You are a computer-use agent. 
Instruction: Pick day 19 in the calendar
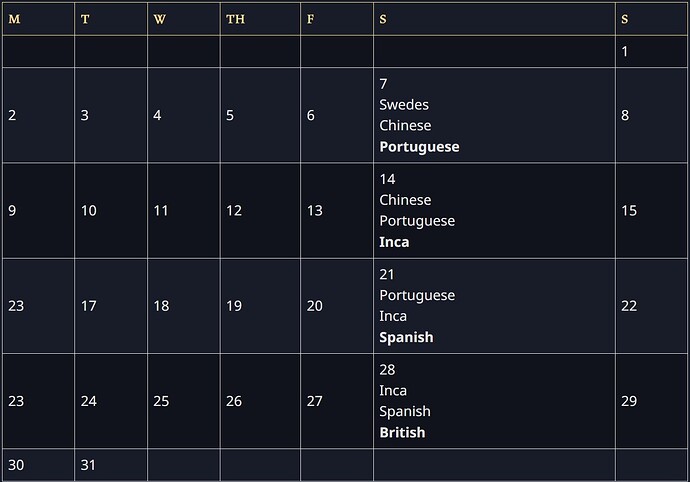(233, 305)
